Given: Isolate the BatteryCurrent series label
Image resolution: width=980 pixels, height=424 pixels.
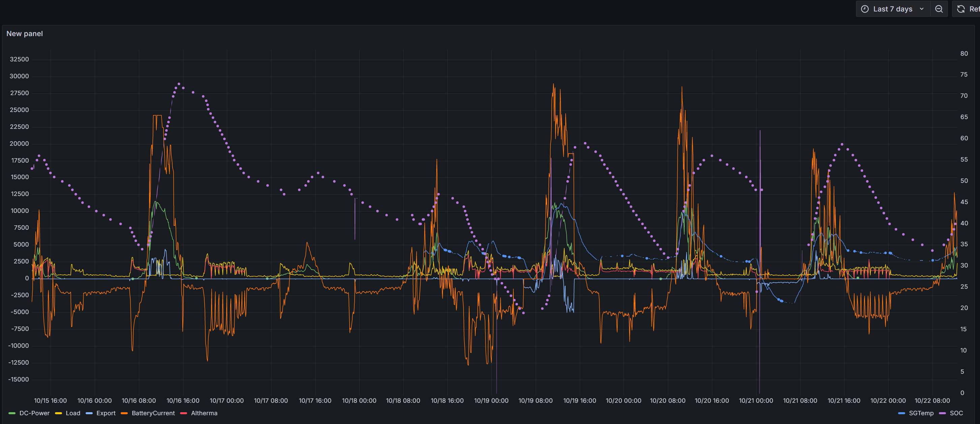Looking at the screenshot, I should pyautogui.click(x=153, y=413).
